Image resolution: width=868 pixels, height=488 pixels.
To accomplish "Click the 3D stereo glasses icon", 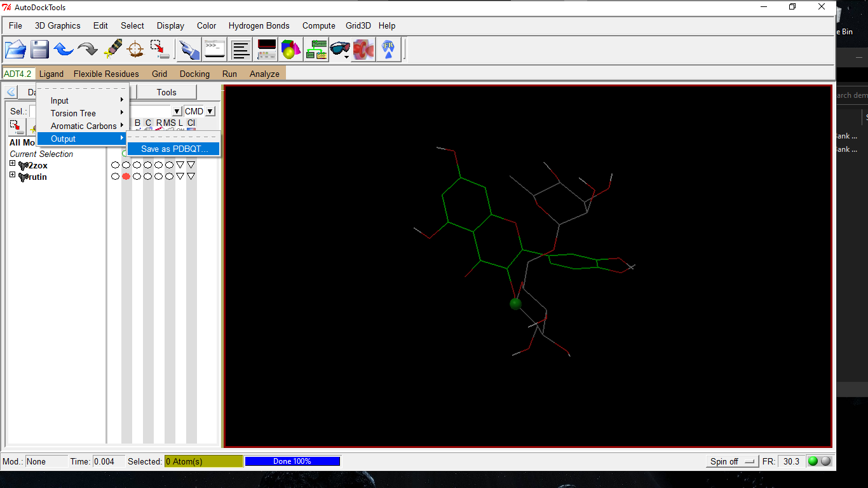I will (x=341, y=50).
